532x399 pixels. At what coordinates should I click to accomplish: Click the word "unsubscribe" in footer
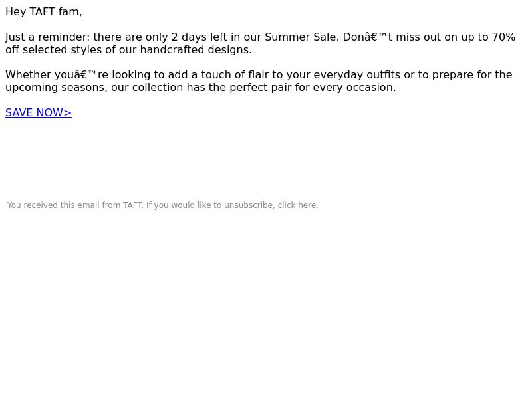[249, 205]
